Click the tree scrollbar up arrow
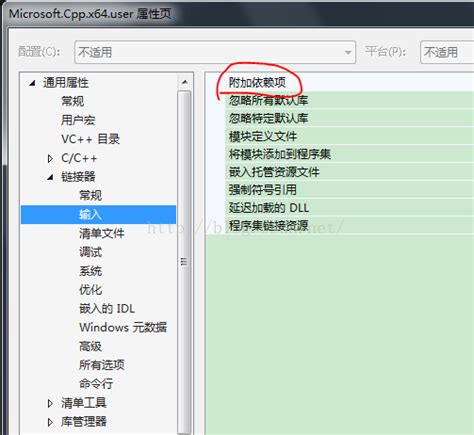The image size is (474, 435). coord(185,82)
